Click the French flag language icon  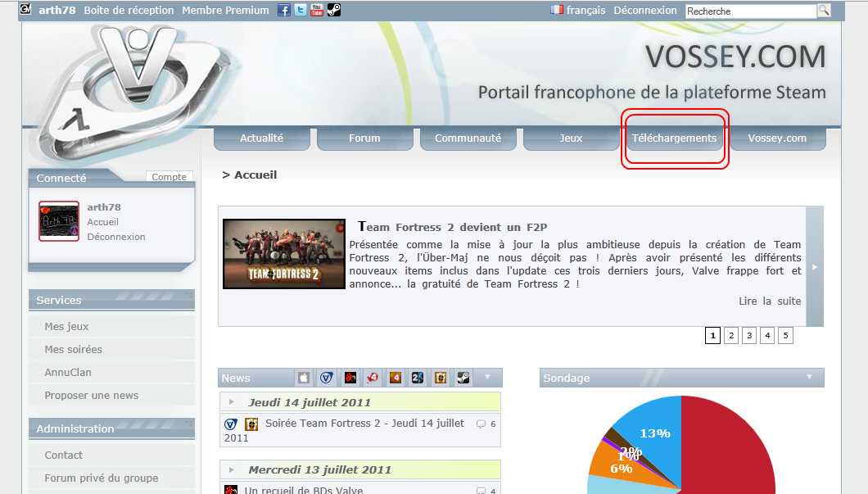pos(557,9)
